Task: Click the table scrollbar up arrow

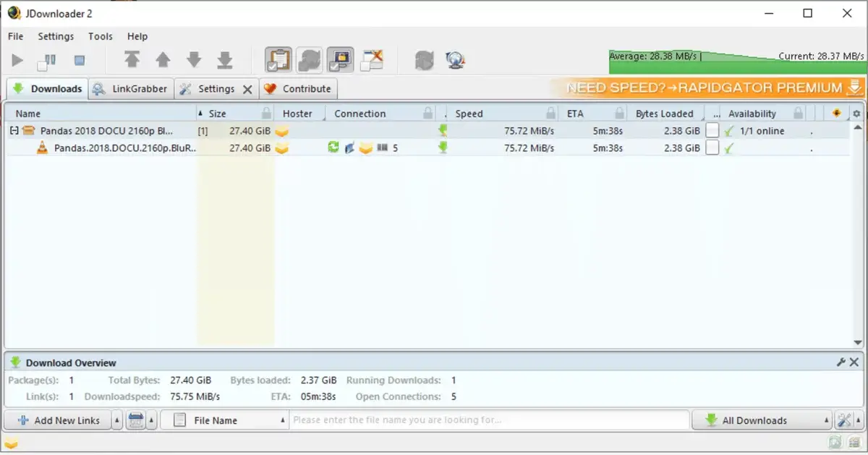Action: [x=858, y=127]
